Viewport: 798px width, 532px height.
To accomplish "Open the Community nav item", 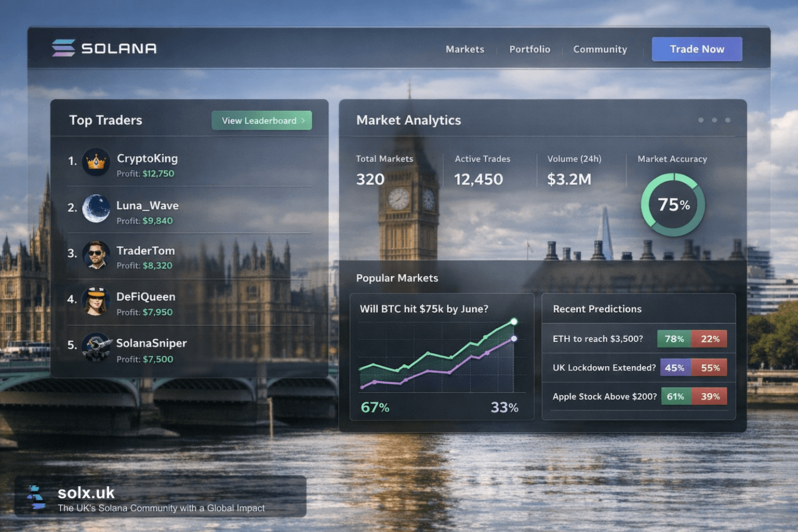I will 600,49.
